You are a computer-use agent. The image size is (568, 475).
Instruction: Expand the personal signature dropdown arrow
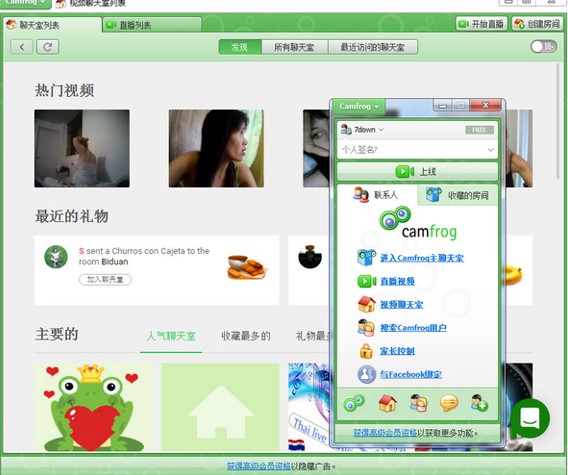[490, 150]
